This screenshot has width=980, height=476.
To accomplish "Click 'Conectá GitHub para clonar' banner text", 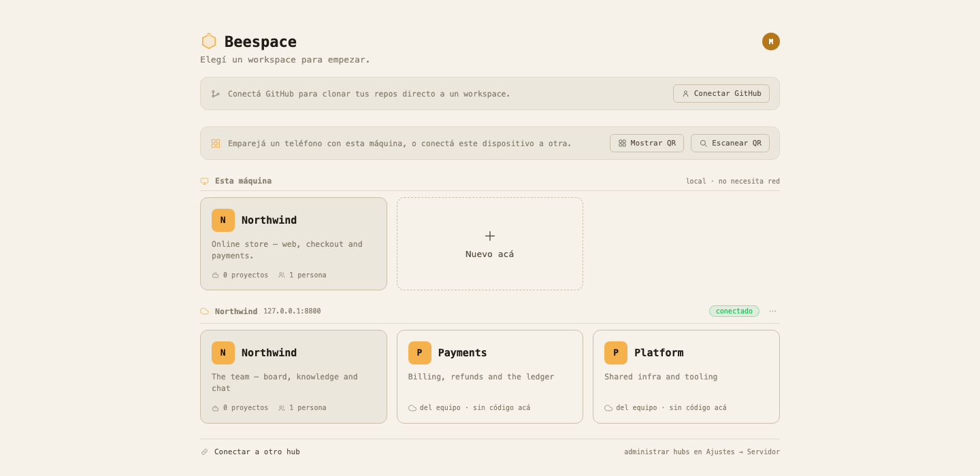I will 369,94.
